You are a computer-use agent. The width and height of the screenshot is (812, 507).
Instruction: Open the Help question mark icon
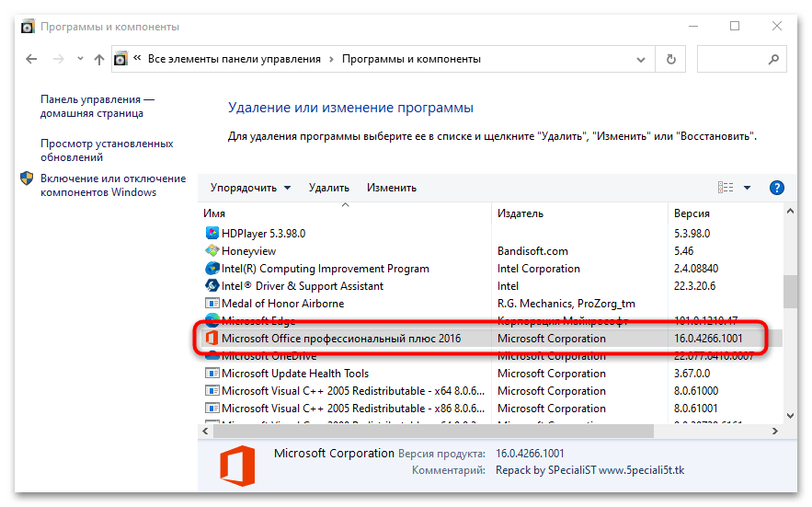[x=776, y=188]
